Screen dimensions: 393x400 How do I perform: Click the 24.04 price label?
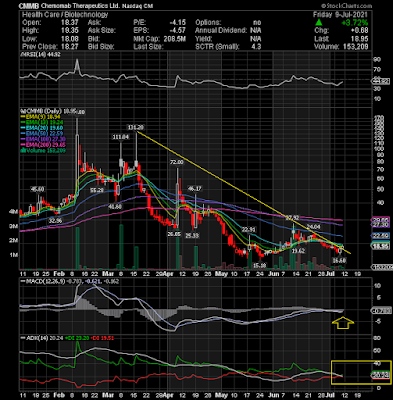tap(313, 227)
